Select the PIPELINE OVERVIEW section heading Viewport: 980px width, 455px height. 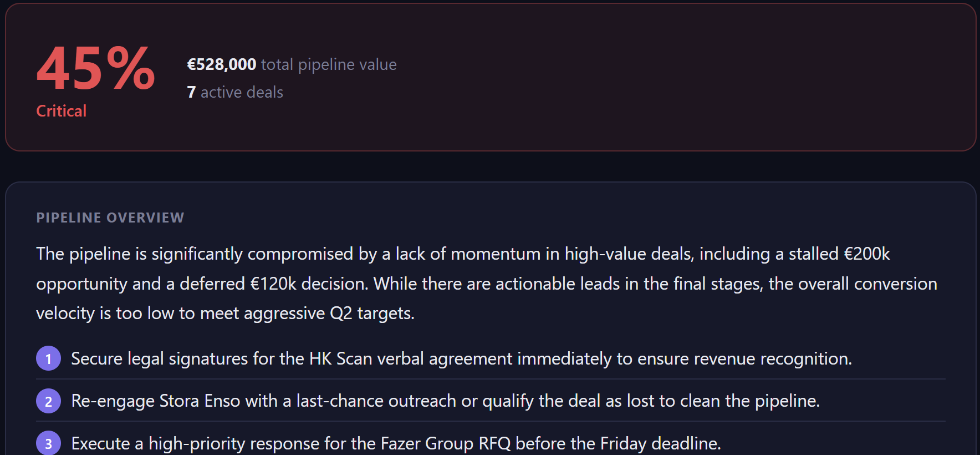click(110, 218)
